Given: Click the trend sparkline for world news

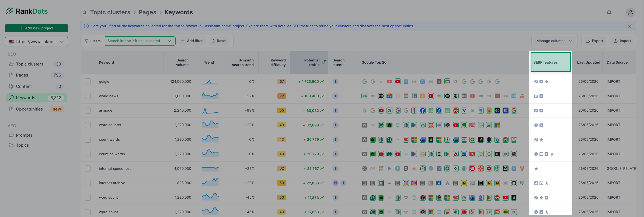Looking at the screenshot, I should coord(210,96).
